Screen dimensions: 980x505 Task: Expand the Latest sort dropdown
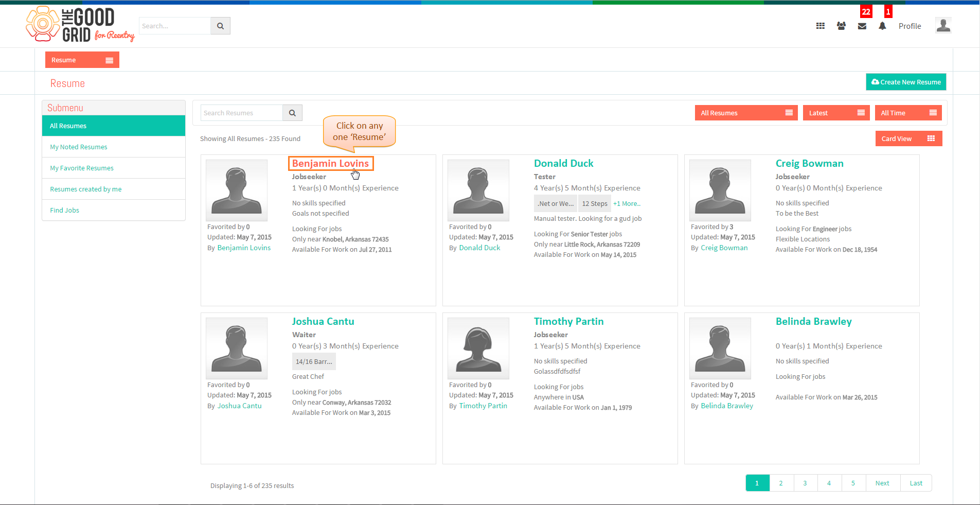[836, 113]
